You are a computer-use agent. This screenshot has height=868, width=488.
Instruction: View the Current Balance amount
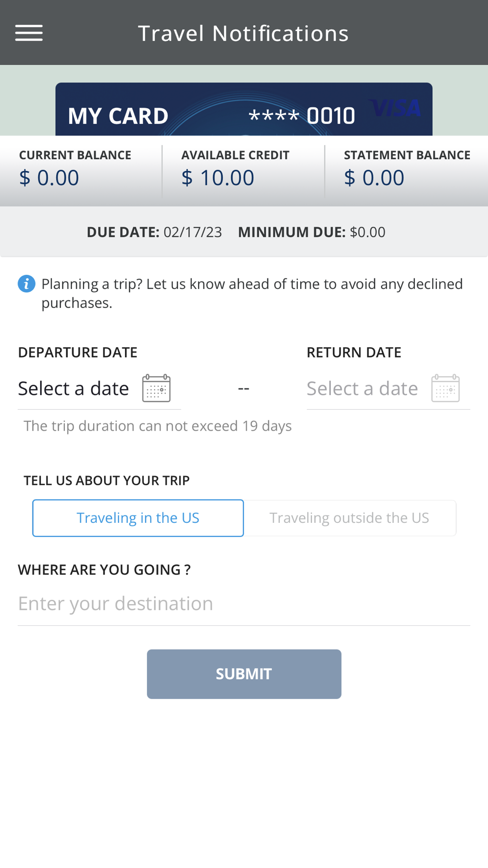[49, 178]
